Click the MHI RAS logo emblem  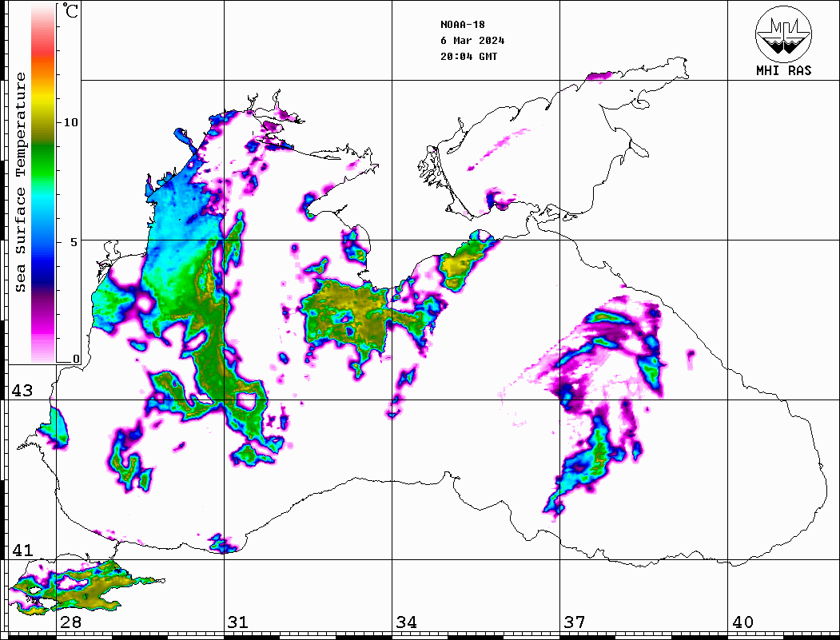(784, 34)
